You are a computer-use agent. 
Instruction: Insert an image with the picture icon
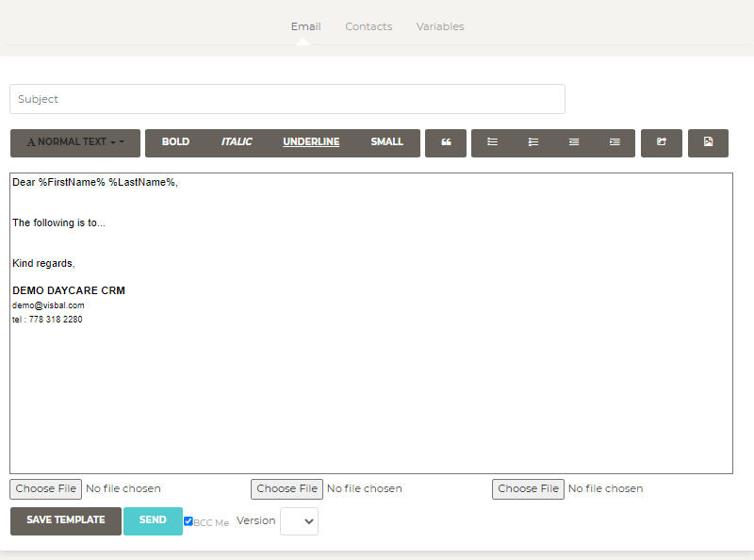click(x=709, y=143)
